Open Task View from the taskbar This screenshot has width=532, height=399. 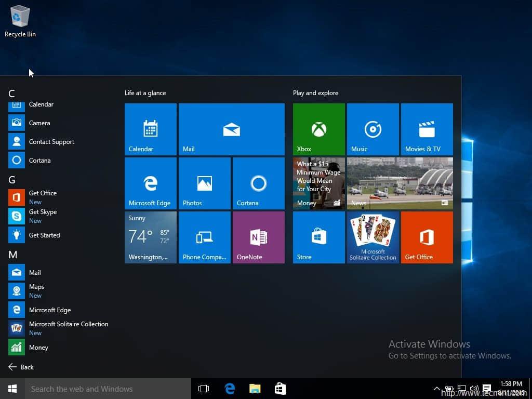[203, 388]
